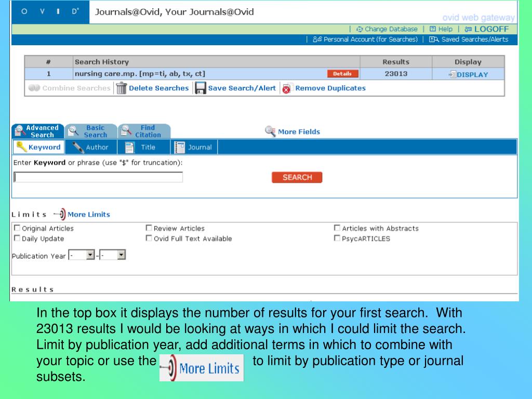Viewport: 532px width, 399px height.
Task: Click the red SEARCH button
Action: pyautogui.click(x=297, y=178)
